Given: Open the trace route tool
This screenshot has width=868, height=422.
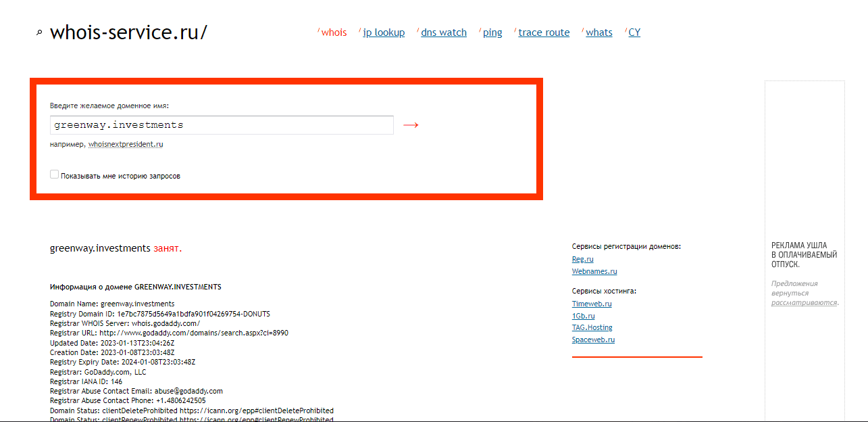Looking at the screenshot, I should click(544, 32).
